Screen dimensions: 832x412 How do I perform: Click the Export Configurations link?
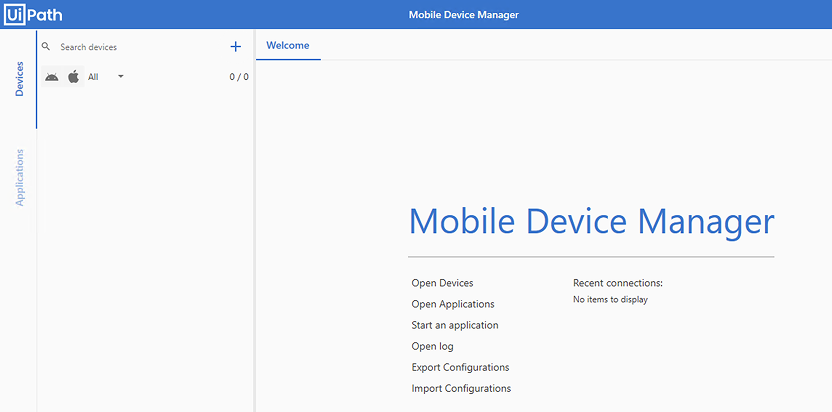click(460, 367)
